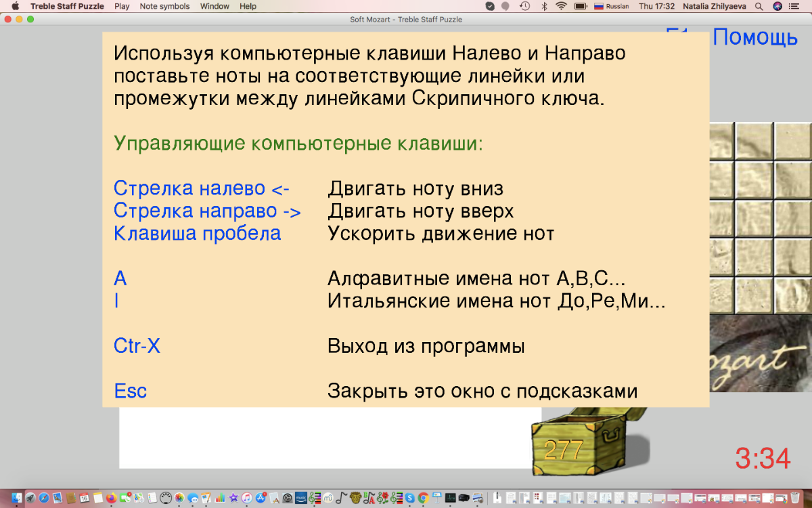This screenshot has height=508, width=812.
Task: Open Safari compass icon in dock
Action: 43,499
